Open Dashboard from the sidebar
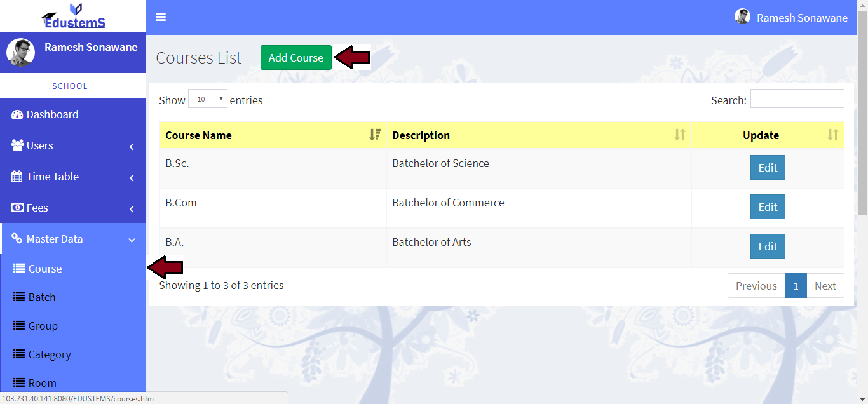This screenshot has height=404, width=868. coord(53,114)
